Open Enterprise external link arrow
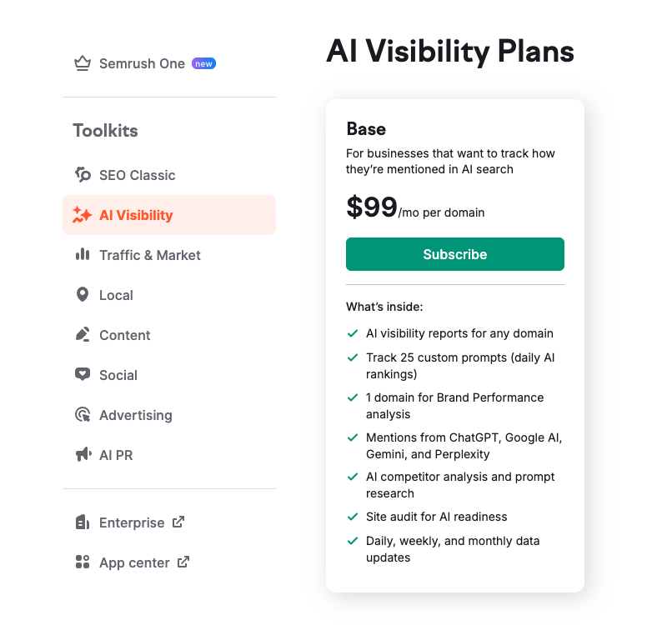The height and width of the screenshot is (625, 672). click(178, 522)
